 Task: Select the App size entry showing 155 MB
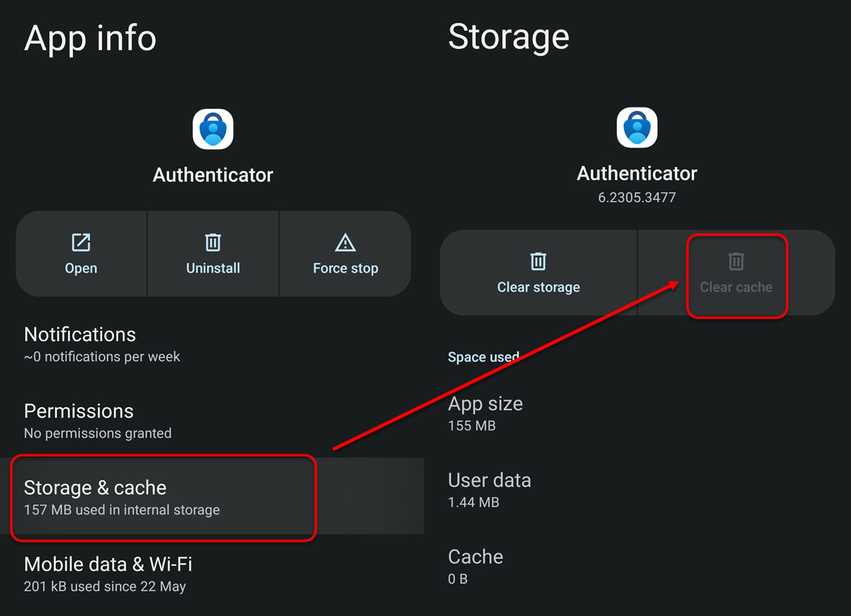[485, 412]
